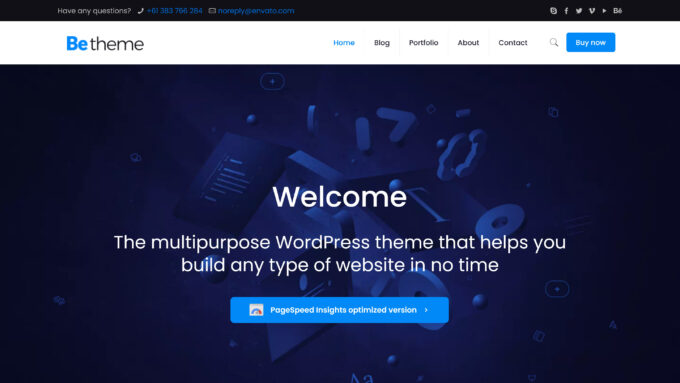
Task: Click the Buy now button
Action: (590, 43)
